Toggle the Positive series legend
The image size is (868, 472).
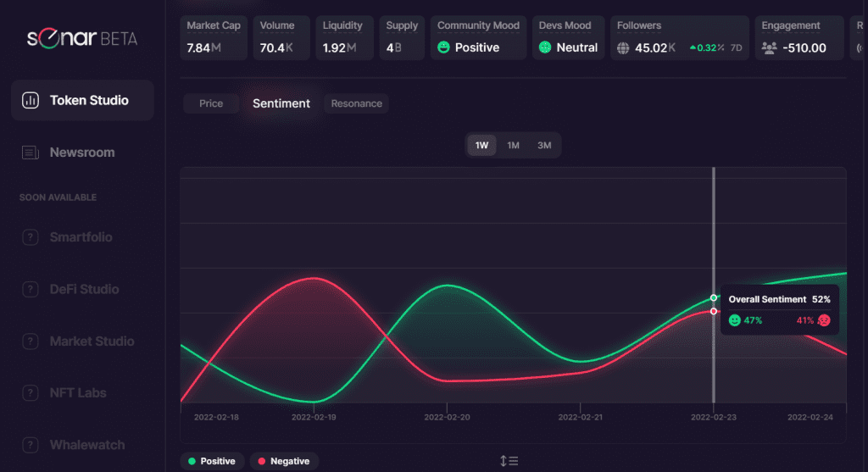[213, 461]
